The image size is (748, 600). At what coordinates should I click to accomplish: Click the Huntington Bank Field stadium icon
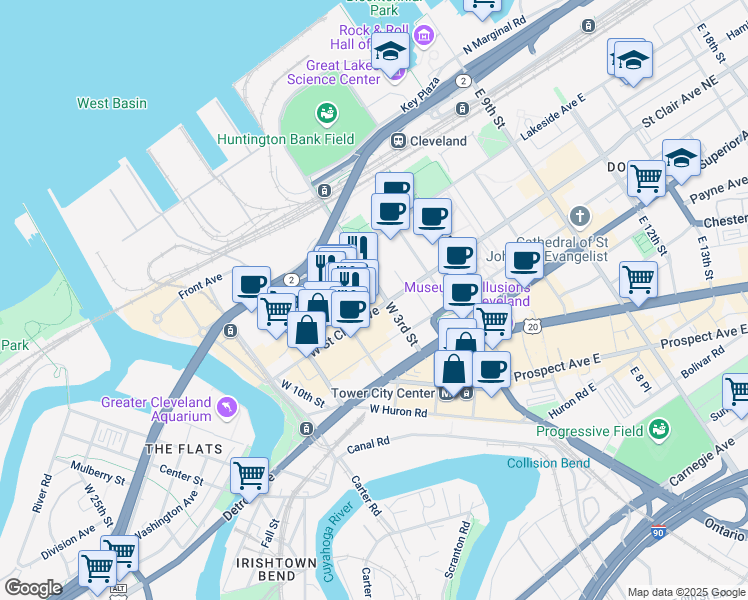(x=327, y=114)
